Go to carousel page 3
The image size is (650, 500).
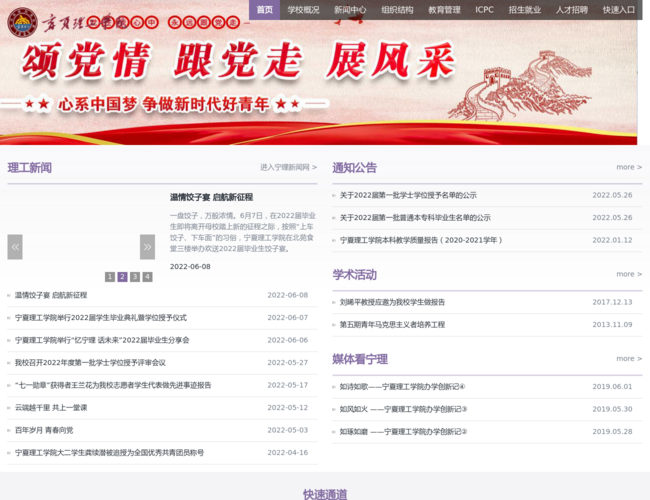click(135, 277)
